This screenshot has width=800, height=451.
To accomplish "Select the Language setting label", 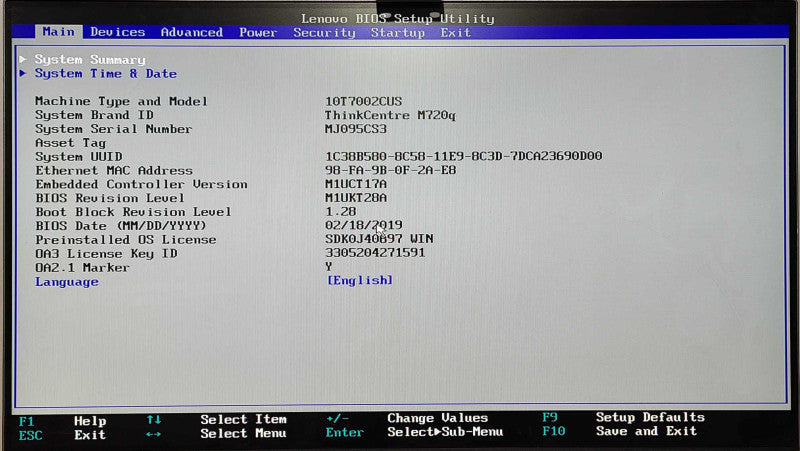I will [x=67, y=282].
